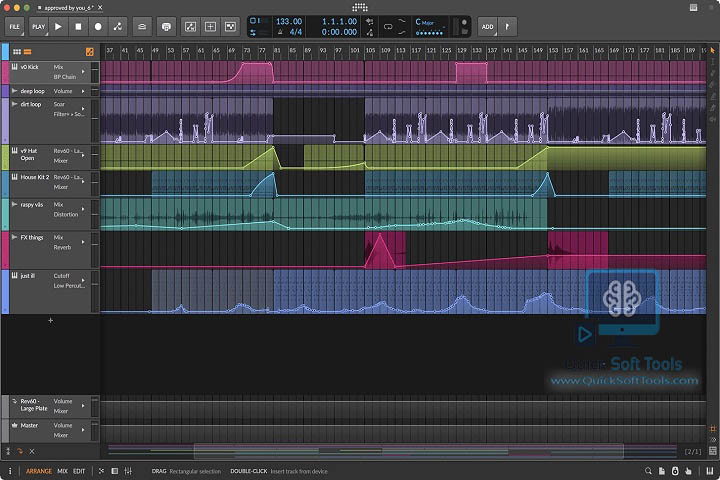Switch to arranger timeline view icon
Image resolution: width=720 pixels, height=480 pixels.
28,52
